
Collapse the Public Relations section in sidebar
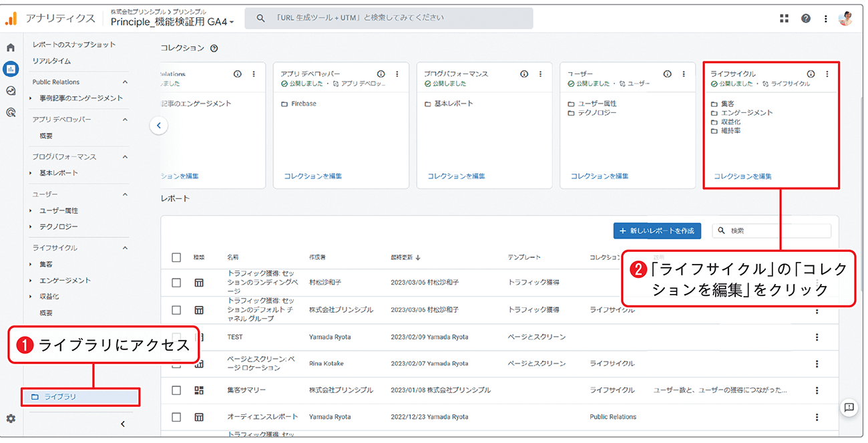(124, 82)
